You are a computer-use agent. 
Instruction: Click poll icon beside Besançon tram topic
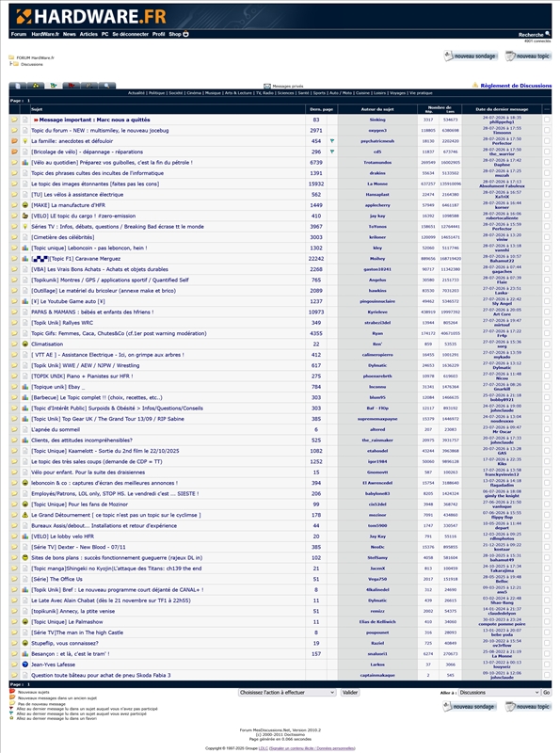click(25, 653)
